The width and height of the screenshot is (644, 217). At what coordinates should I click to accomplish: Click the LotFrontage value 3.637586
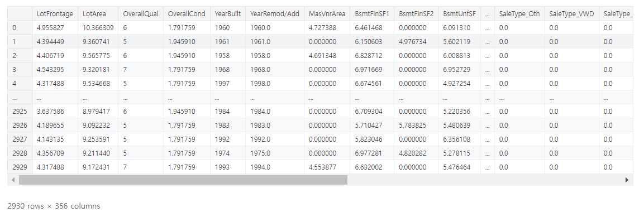(x=50, y=112)
